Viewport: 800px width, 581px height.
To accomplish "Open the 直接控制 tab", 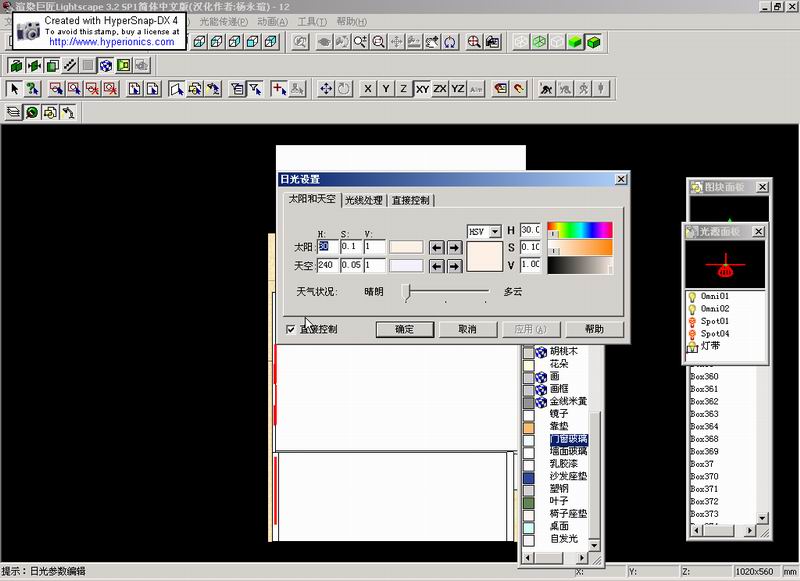I will pos(410,200).
